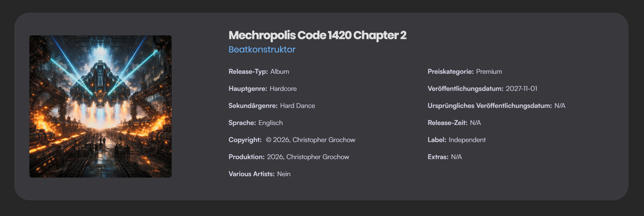Select the Album release type value
Screen dimensions: 644x216
click(x=279, y=72)
